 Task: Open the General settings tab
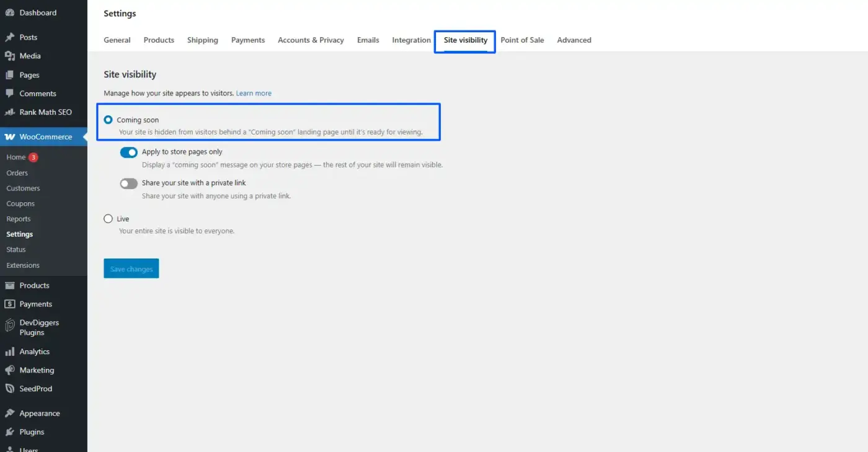coord(117,40)
